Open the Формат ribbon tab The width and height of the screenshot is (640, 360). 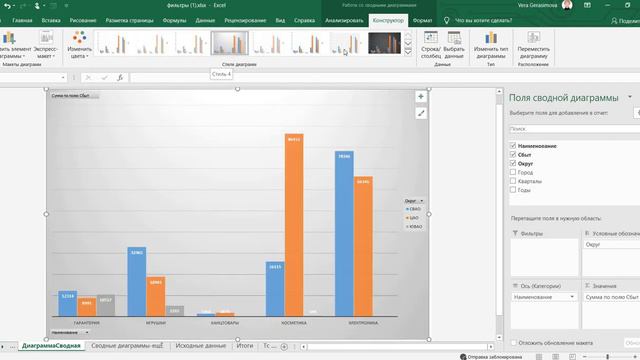422,20
